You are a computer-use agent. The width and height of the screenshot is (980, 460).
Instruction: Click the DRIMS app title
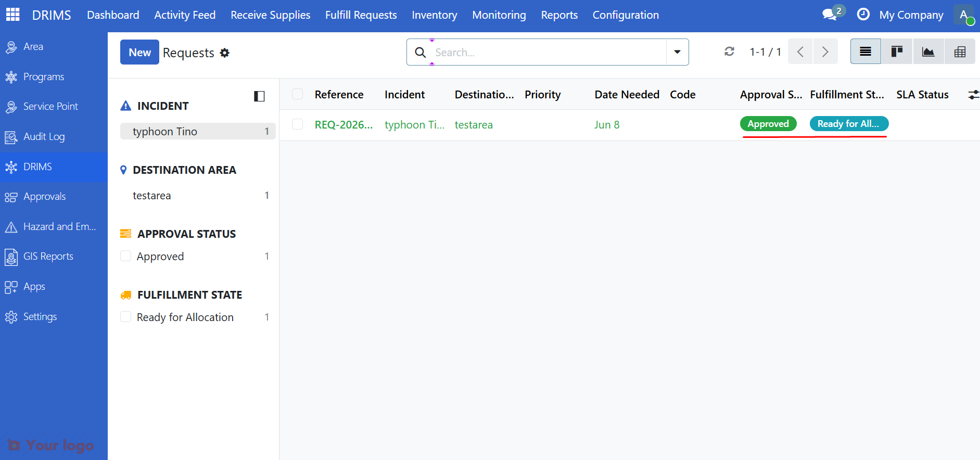point(52,15)
